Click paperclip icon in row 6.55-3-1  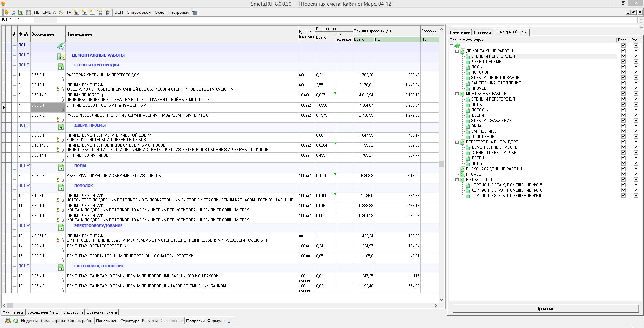(x=62, y=79)
